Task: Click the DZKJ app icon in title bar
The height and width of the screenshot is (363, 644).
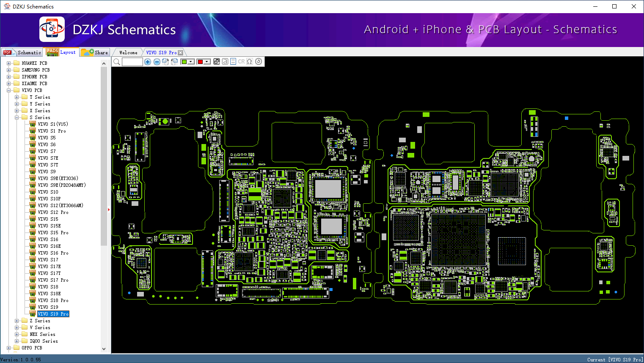Action: (x=7, y=6)
